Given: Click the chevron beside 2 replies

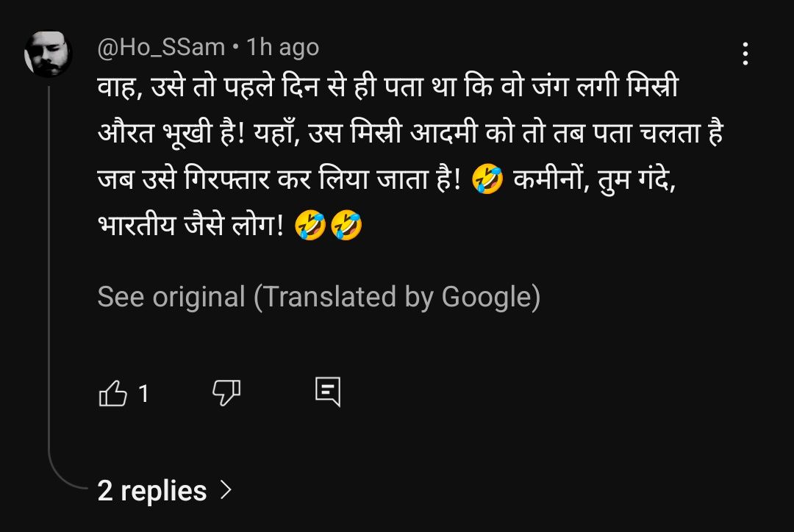Looking at the screenshot, I should coord(226,489).
